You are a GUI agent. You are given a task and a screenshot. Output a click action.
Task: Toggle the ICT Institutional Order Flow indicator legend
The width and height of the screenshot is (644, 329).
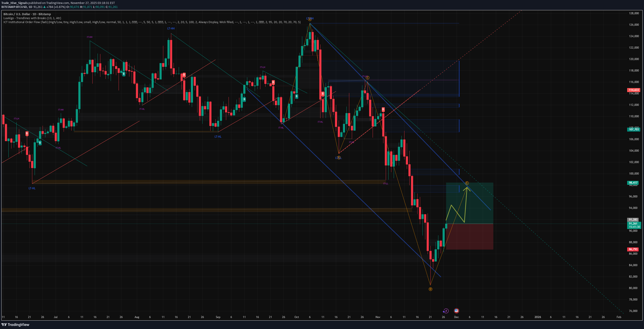click(x=25, y=22)
